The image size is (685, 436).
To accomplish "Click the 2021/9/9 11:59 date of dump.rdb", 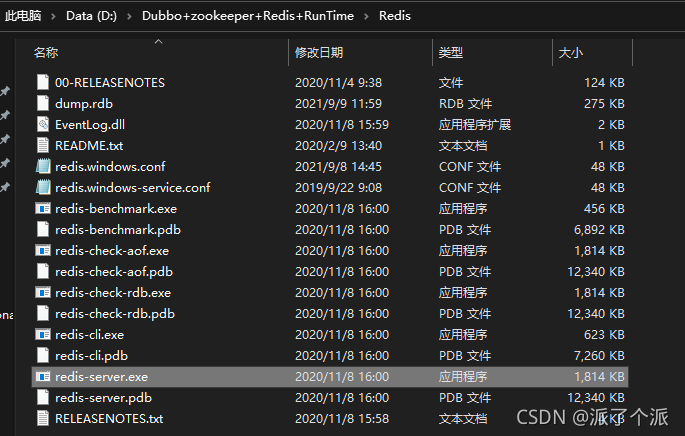I will click(338, 104).
